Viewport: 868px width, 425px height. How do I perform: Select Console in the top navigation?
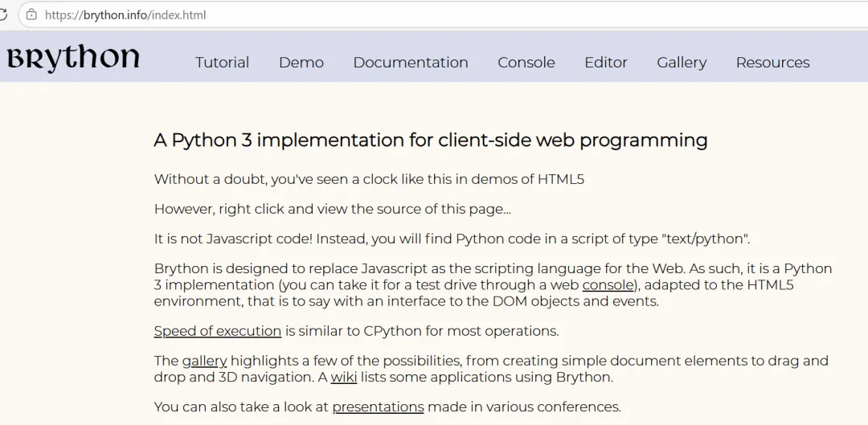pyautogui.click(x=526, y=63)
